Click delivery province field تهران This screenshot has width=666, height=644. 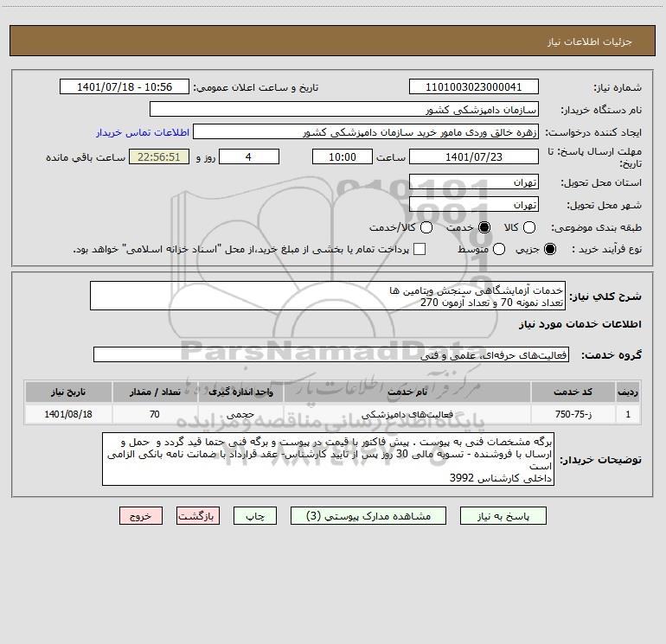474,182
